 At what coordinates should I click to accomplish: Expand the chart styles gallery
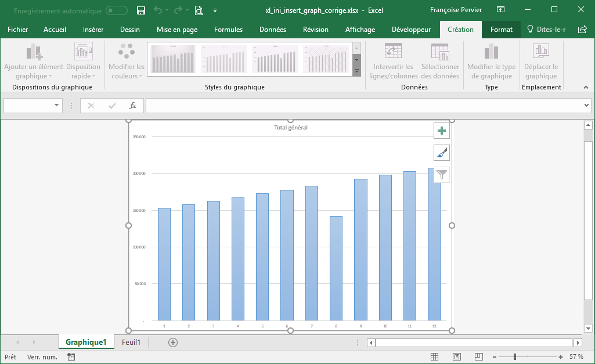click(x=357, y=71)
